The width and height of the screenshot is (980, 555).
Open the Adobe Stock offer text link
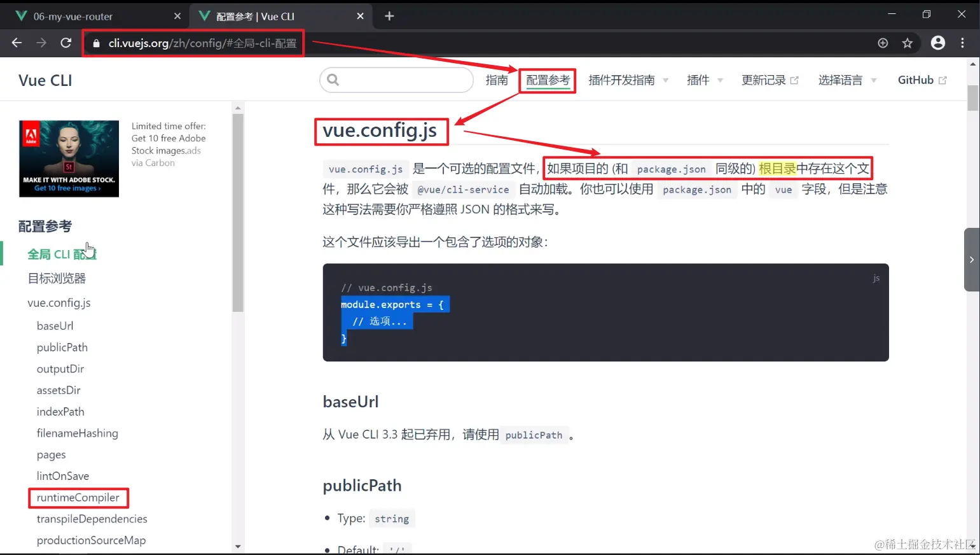pos(169,138)
